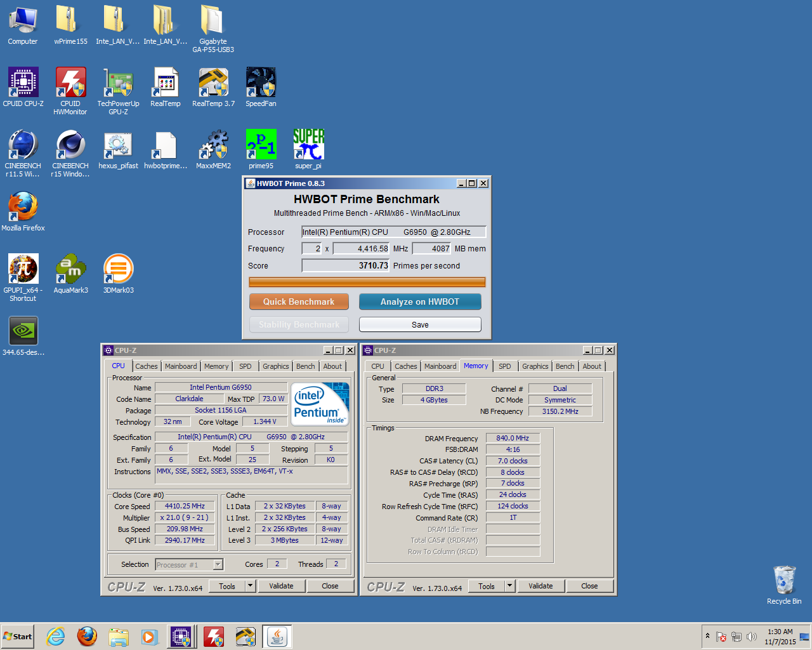The image size is (812, 650).
Task: Open RealTemp 3.7 desktop shortcut
Action: (213, 88)
